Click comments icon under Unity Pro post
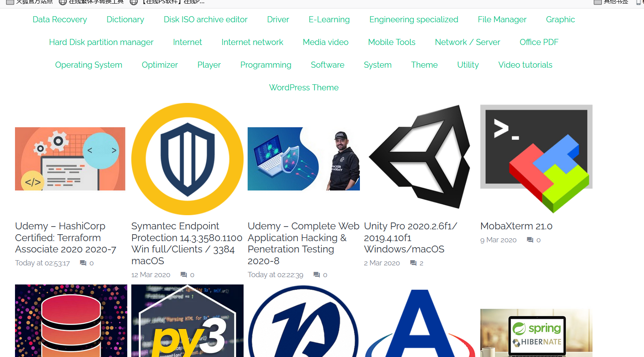 click(x=413, y=263)
